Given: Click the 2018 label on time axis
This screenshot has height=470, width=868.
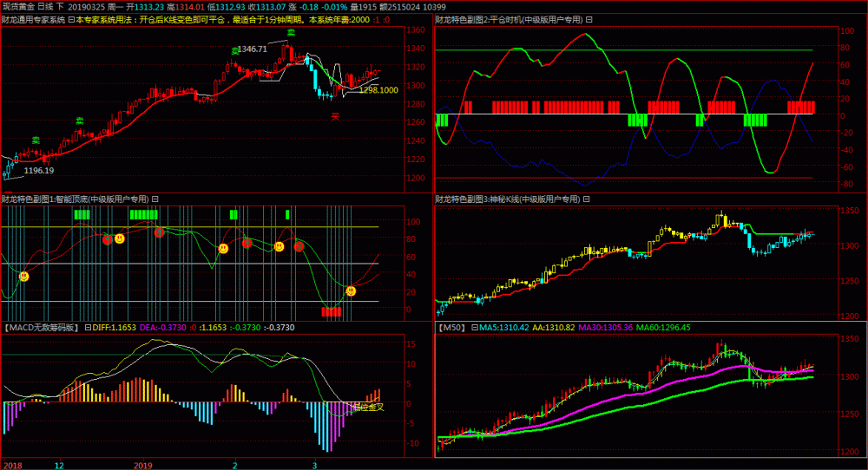Looking at the screenshot, I should tap(13, 465).
